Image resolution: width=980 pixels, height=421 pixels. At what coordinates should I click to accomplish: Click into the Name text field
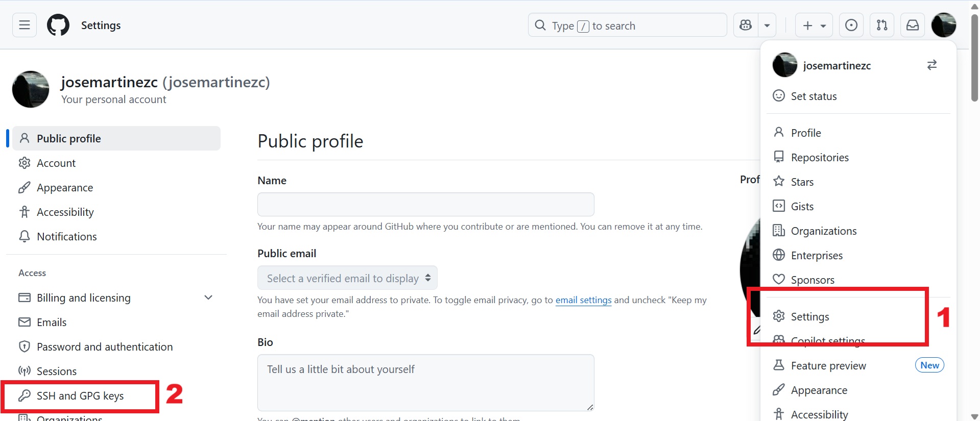tap(425, 204)
